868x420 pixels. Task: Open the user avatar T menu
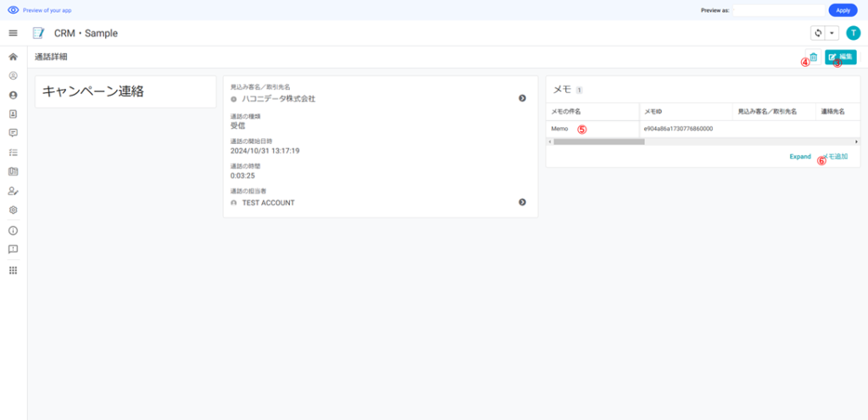pos(853,33)
